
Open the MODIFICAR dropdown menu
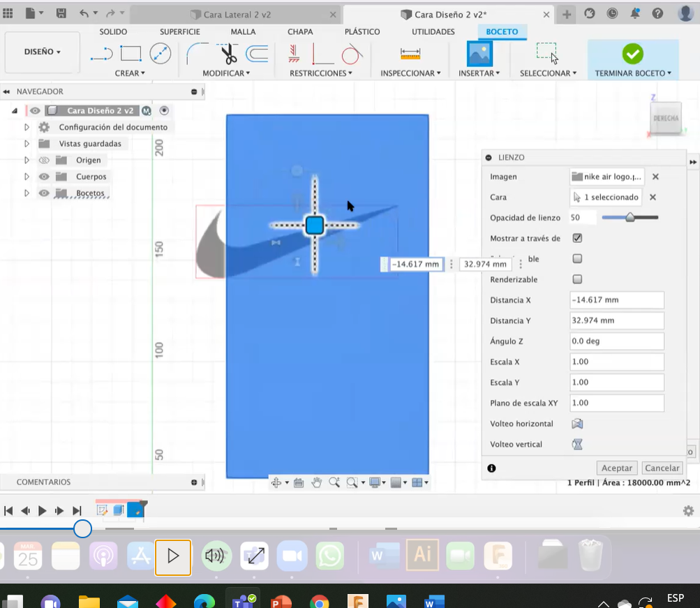[x=226, y=73]
